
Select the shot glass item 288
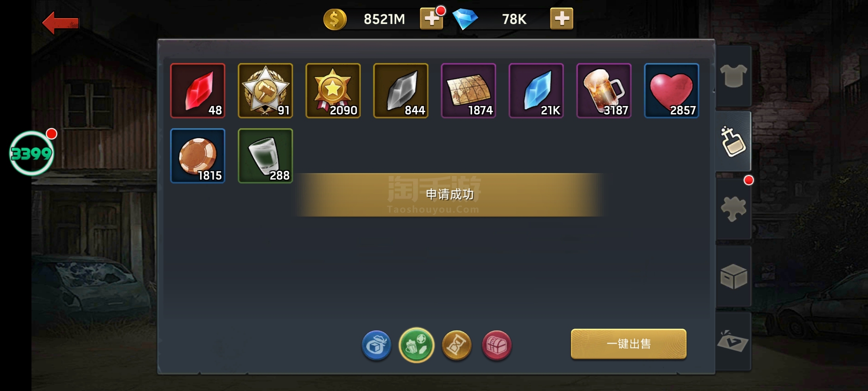[265, 156]
